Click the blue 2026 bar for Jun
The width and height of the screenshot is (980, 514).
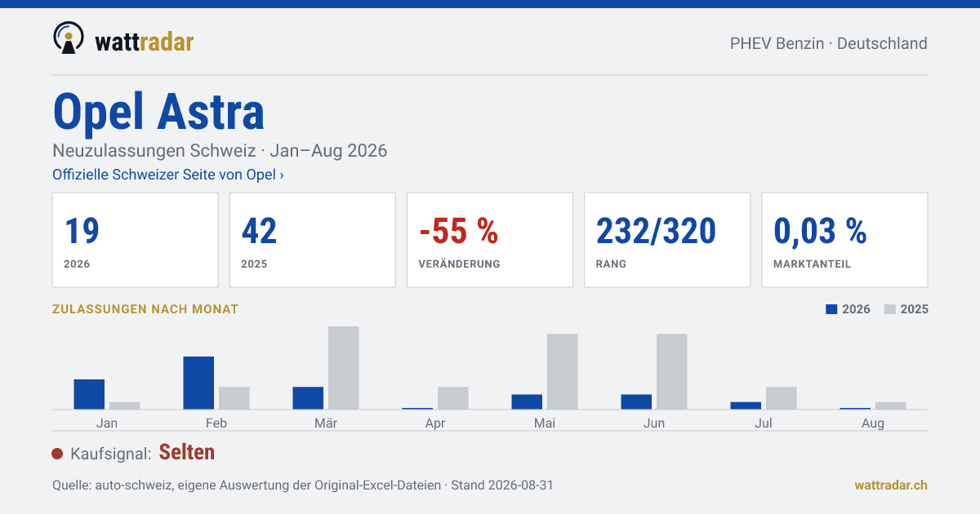(x=636, y=401)
